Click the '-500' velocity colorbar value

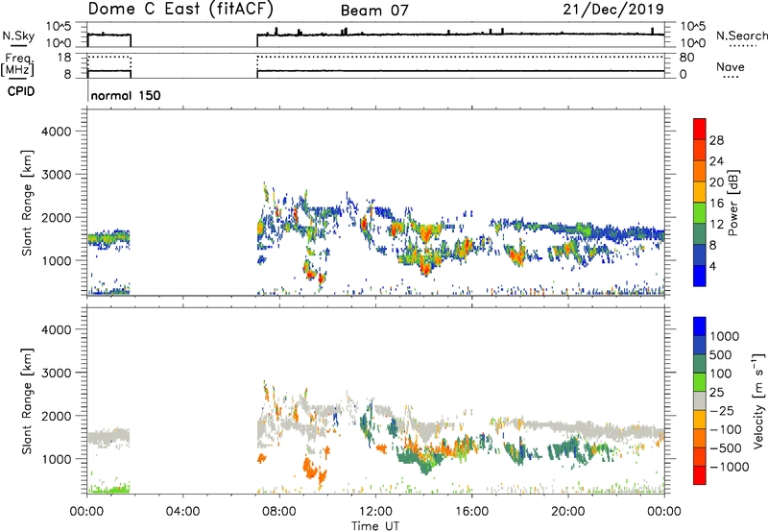click(729, 447)
